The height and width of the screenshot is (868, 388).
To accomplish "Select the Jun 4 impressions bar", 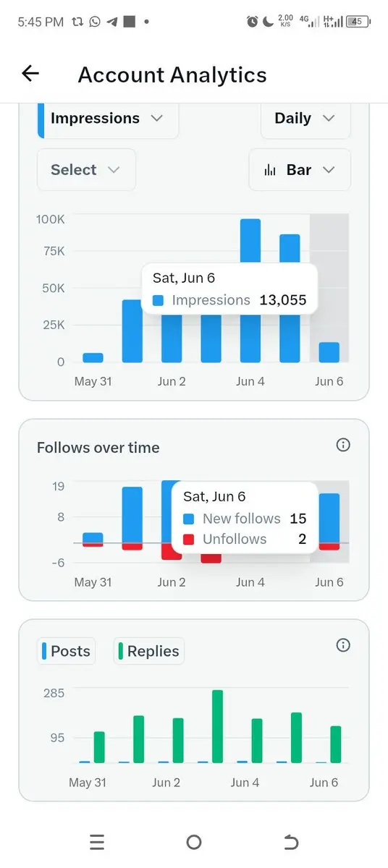I will point(250,290).
